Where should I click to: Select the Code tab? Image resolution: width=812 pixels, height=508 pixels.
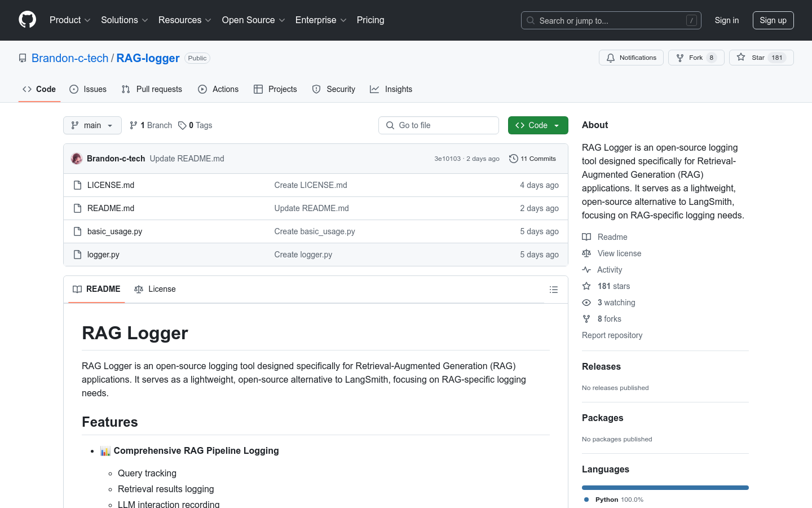point(39,89)
